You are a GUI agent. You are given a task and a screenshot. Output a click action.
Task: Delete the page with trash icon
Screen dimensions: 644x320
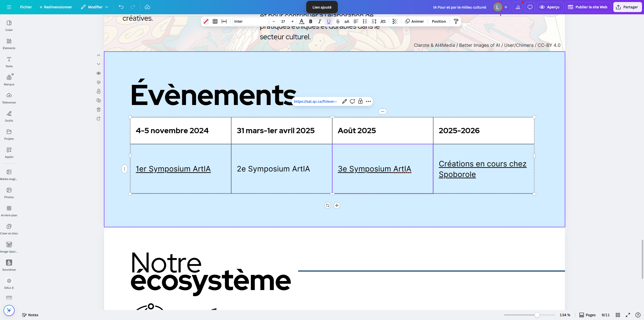[99, 110]
